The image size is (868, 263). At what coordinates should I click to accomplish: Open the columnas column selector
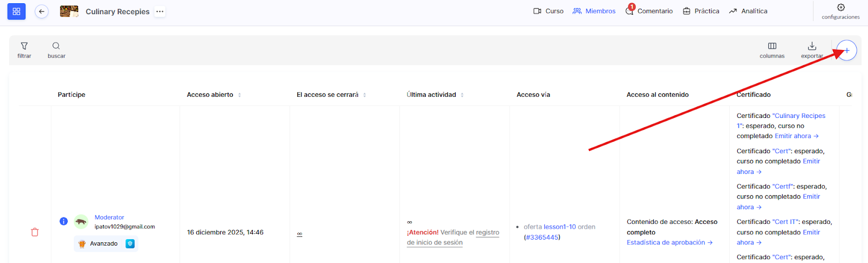pyautogui.click(x=772, y=49)
